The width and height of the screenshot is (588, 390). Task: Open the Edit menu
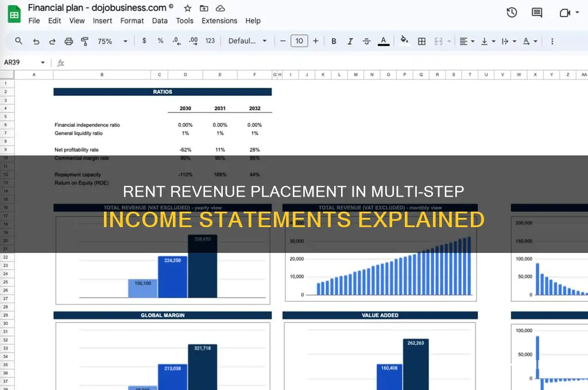pos(55,21)
